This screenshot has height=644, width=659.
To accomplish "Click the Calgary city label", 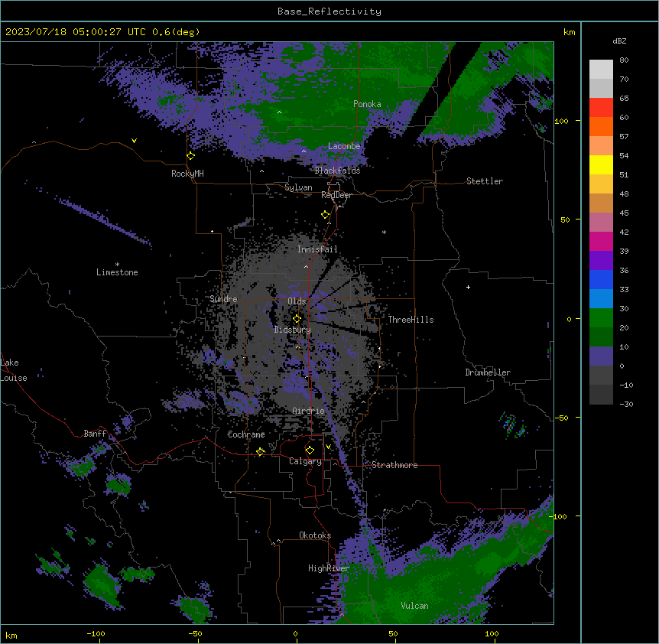I will [305, 461].
